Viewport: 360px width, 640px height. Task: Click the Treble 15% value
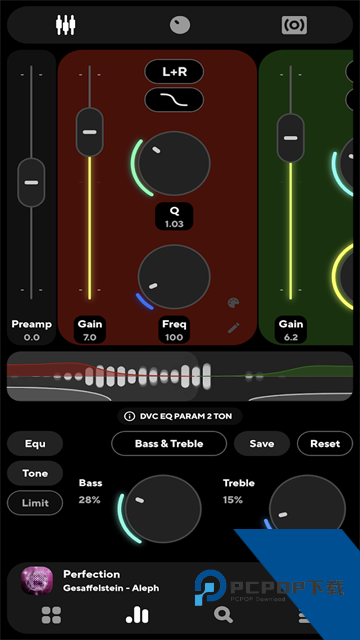tap(233, 500)
